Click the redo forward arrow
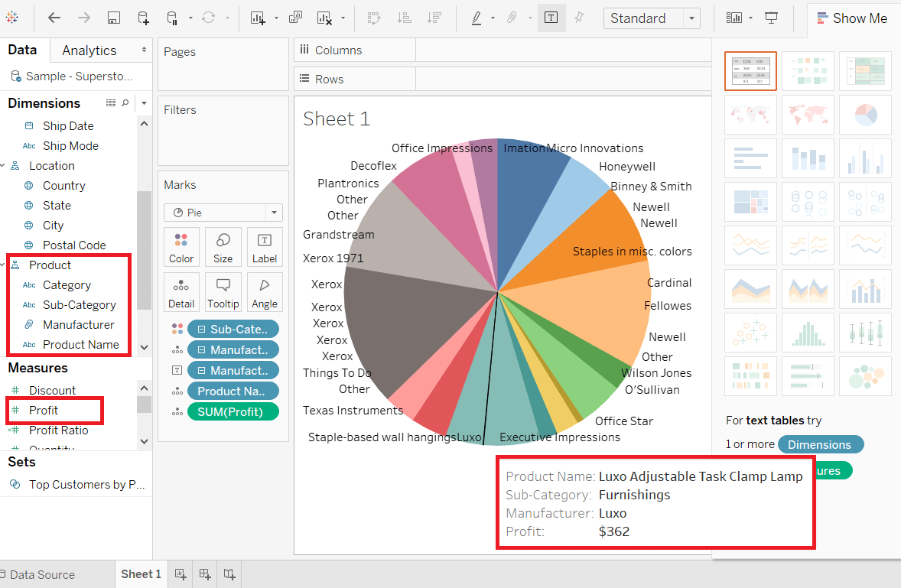The image size is (901, 588). point(84,18)
